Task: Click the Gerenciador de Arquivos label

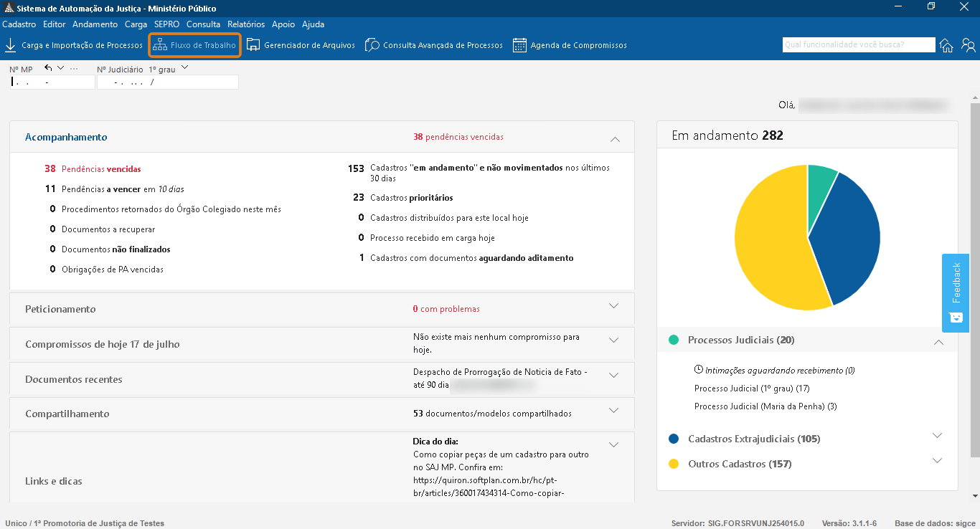Action: (309, 45)
